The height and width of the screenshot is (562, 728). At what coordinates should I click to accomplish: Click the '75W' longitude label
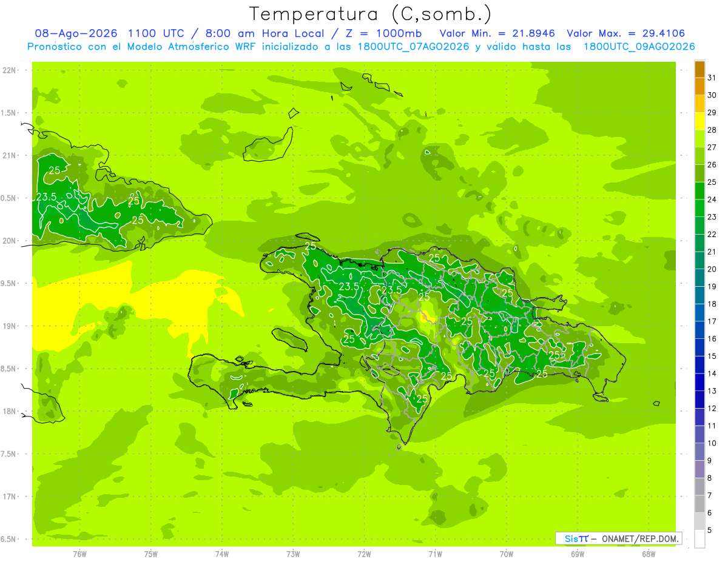(151, 554)
